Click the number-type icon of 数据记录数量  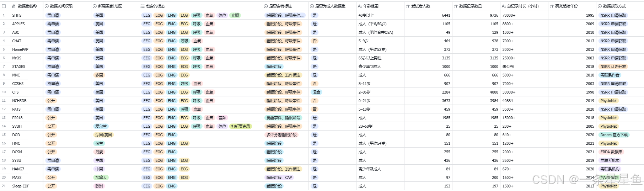pos(456,6)
